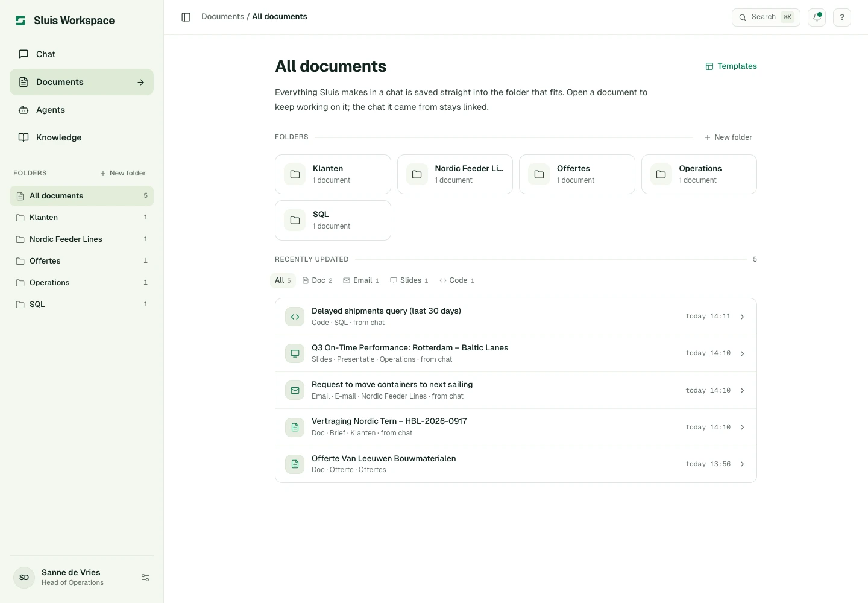Select Nordic Feeder Lines in sidebar
This screenshot has width=868, height=603.
[81, 239]
